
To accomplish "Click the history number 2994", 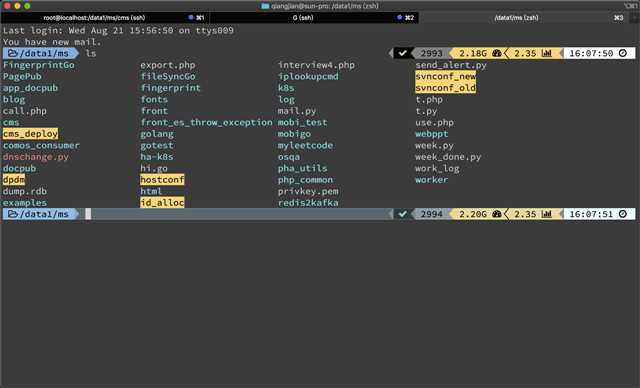I will click(431, 214).
